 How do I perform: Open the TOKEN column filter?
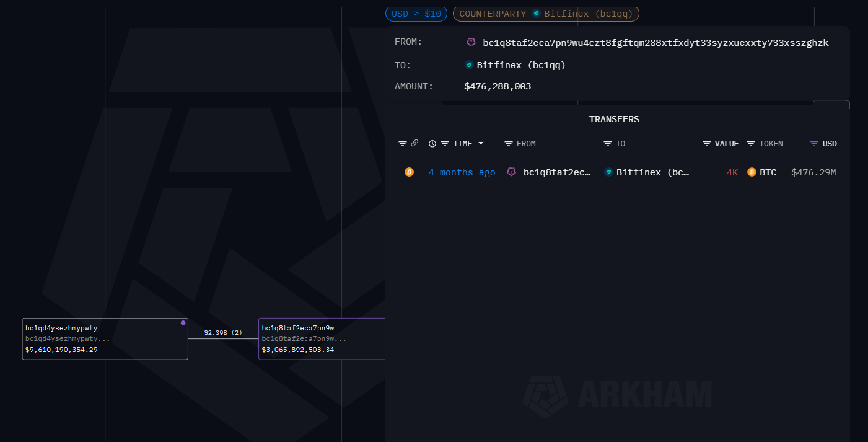750,143
